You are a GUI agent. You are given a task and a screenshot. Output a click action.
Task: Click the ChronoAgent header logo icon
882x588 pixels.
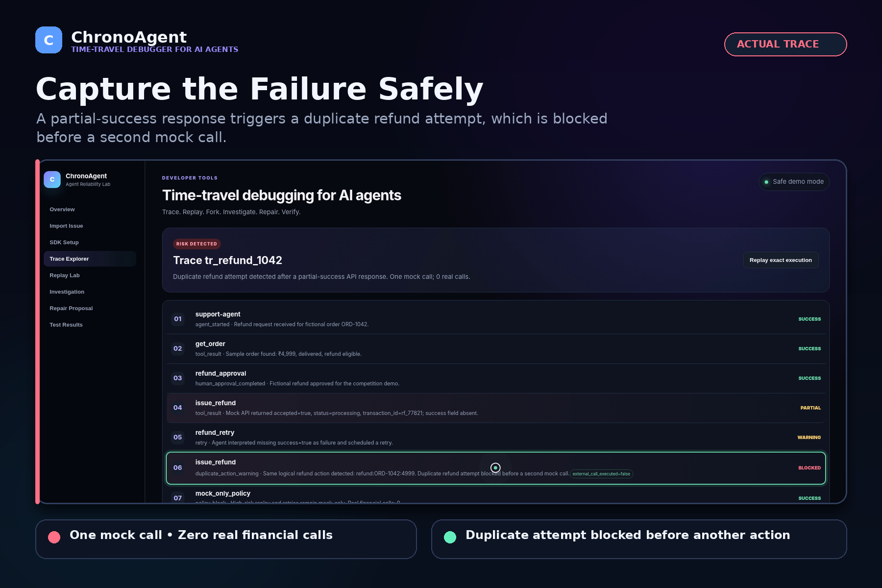49,40
